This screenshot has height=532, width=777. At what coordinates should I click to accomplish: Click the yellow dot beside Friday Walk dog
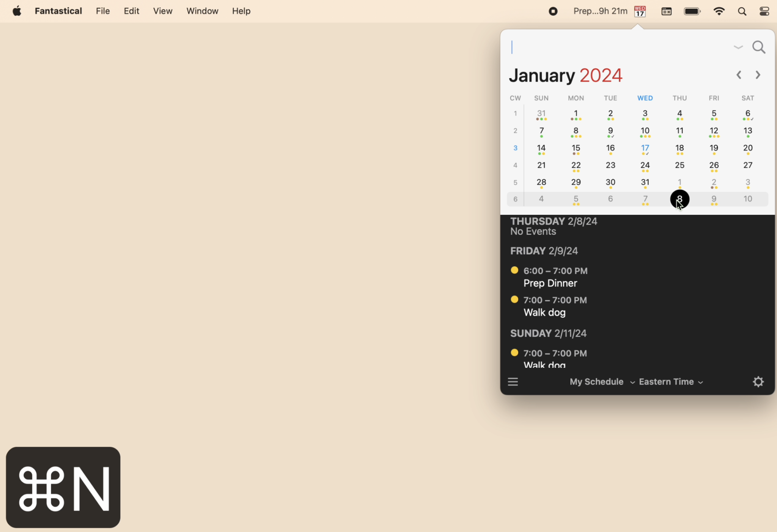click(514, 299)
